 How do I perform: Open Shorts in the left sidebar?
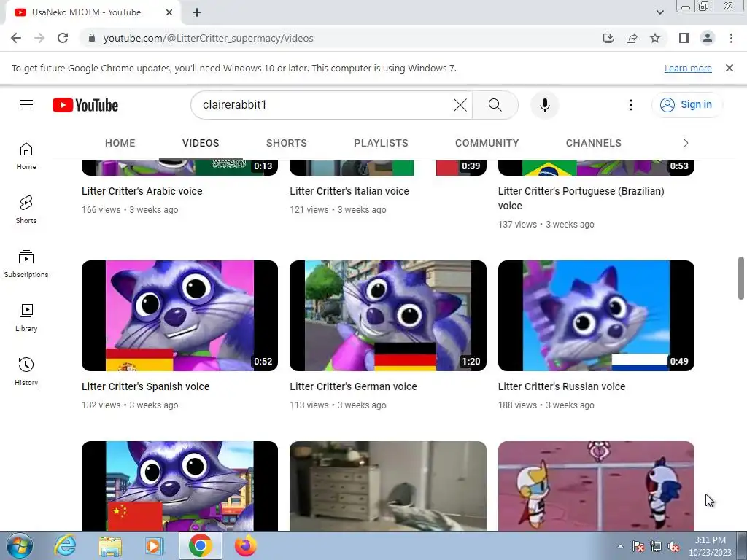(26, 209)
